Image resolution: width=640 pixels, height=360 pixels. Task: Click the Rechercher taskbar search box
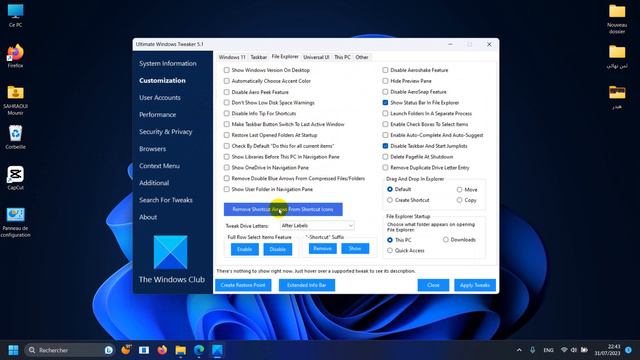[x=69, y=350]
